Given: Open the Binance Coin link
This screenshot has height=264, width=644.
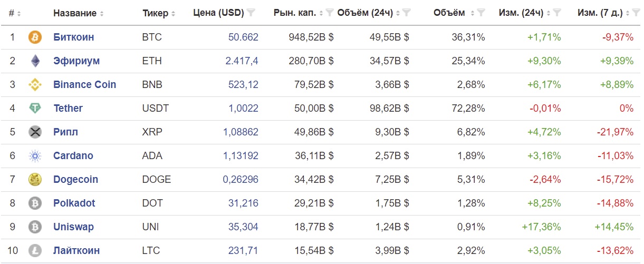Looking at the screenshot, I should tap(85, 85).
